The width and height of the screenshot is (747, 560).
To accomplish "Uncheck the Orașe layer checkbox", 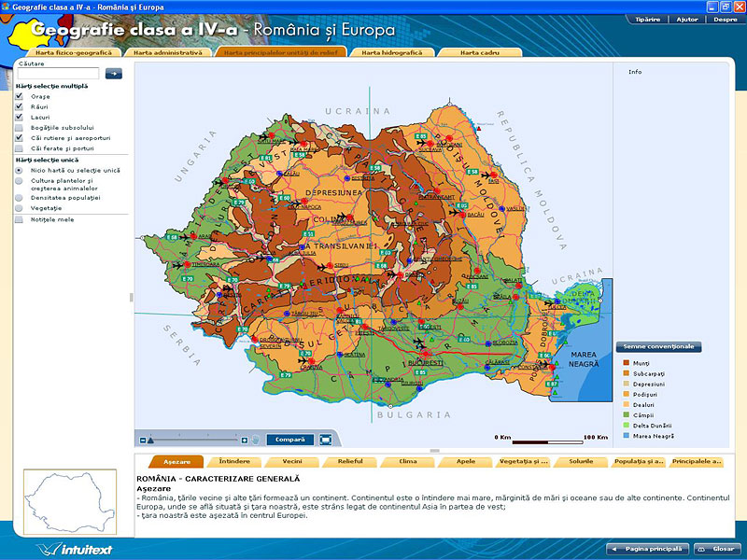I will tap(19, 96).
